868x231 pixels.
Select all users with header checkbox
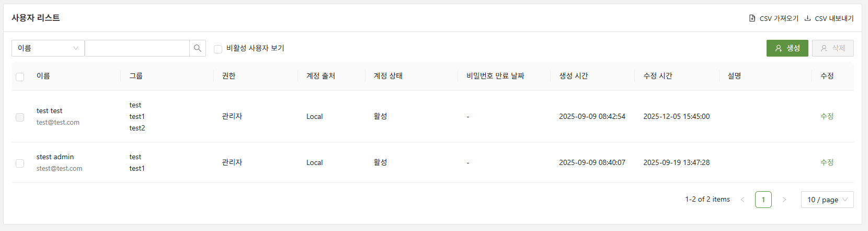[x=20, y=76]
